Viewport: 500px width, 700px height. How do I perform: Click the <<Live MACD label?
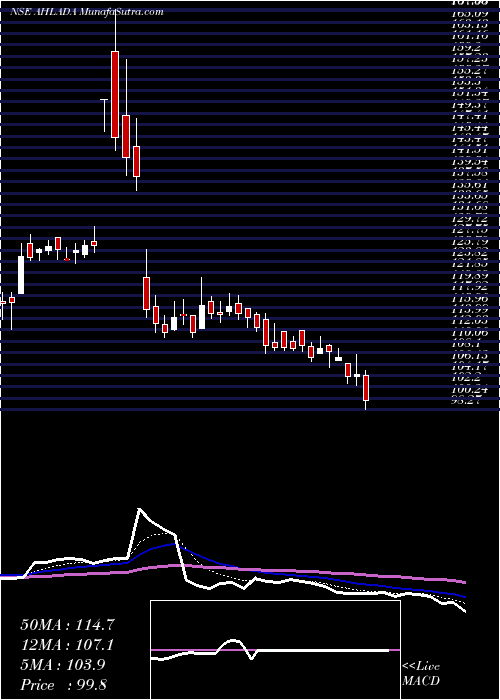(x=421, y=674)
